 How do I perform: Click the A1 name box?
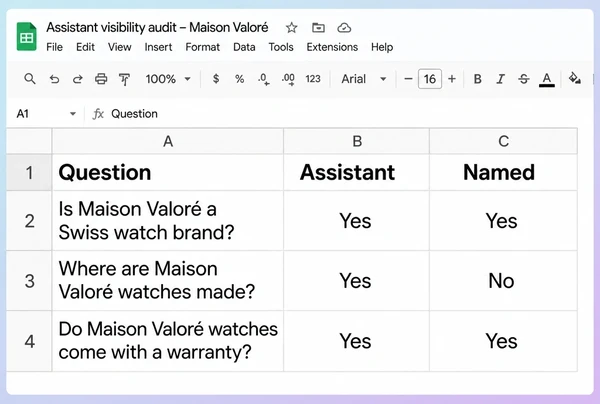point(23,114)
